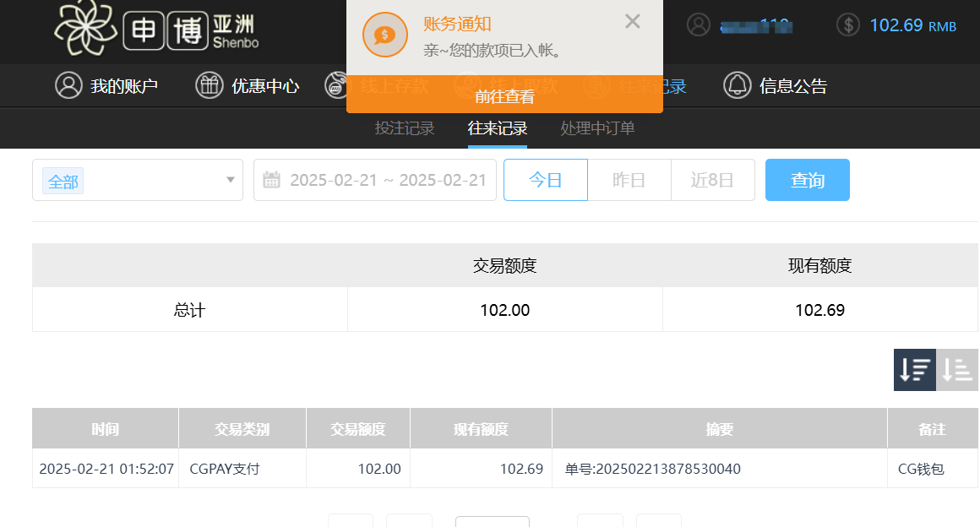Click the gift icon for 优惠中心
The width and height of the screenshot is (980, 527).
click(x=210, y=85)
